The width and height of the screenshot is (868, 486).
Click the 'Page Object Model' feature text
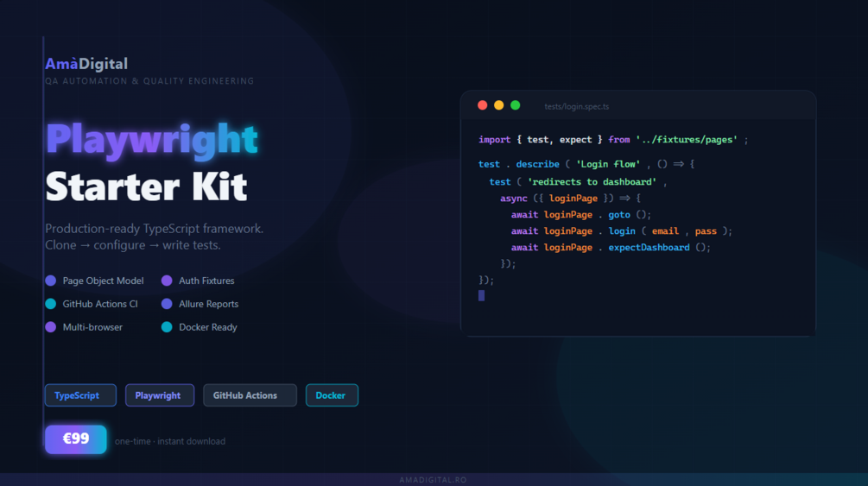[x=103, y=281]
